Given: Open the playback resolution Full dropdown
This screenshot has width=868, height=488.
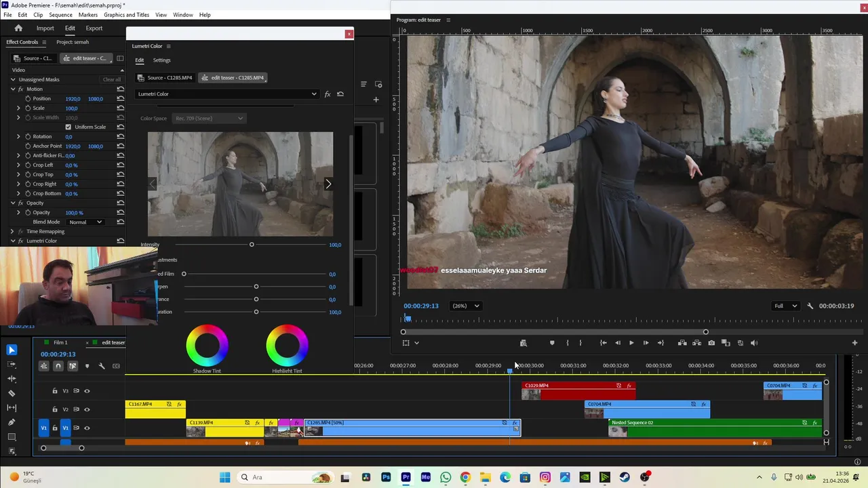Looking at the screenshot, I should 786,306.
